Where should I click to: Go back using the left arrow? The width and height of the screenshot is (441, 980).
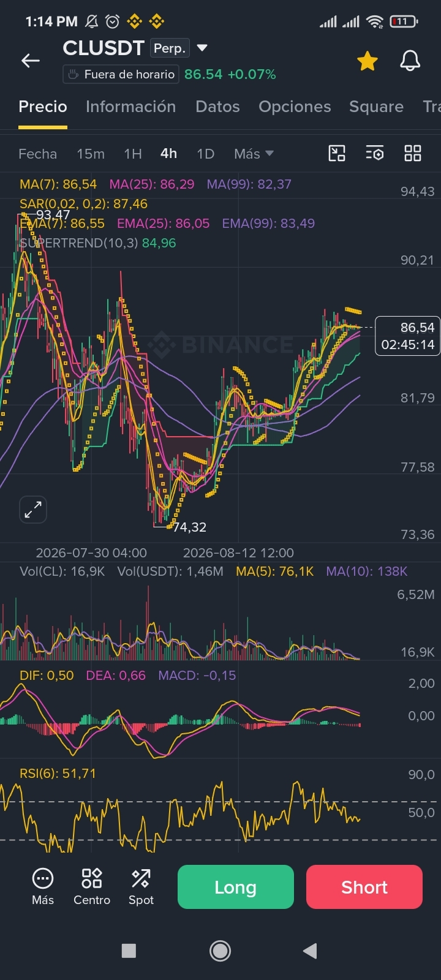tap(31, 60)
